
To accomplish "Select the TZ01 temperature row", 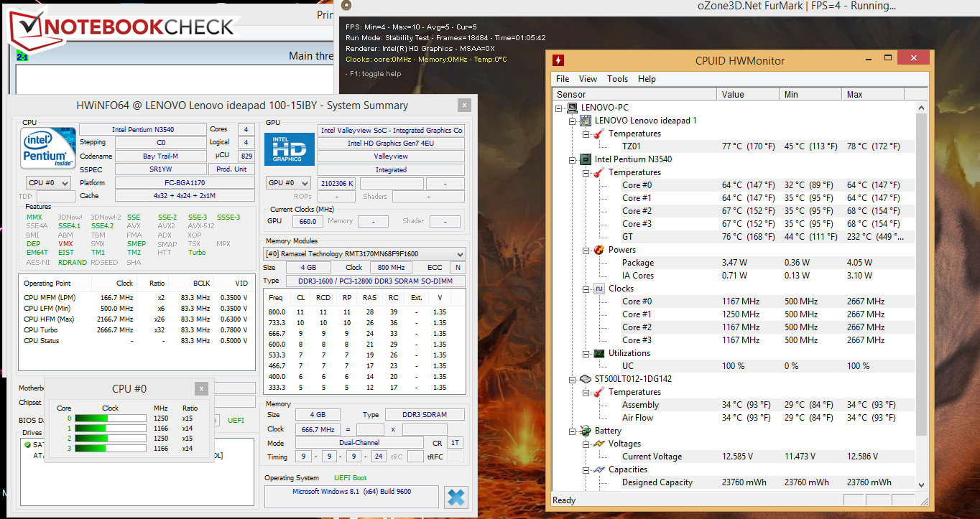I will [x=733, y=146].
